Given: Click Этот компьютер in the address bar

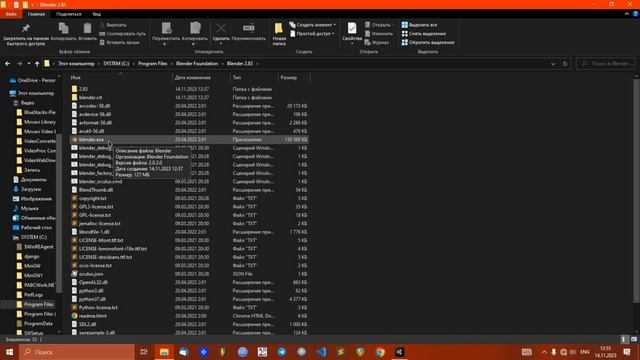Looking at the screenshot, I should tap(76, 64).
